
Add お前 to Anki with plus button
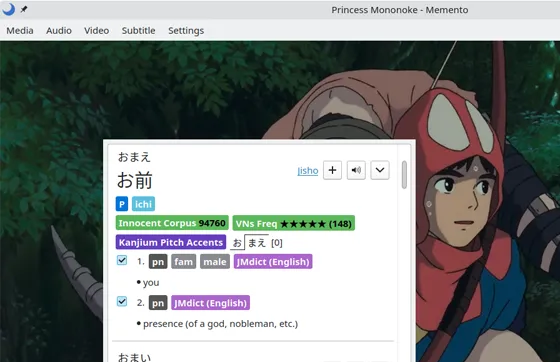click(332, 170)
